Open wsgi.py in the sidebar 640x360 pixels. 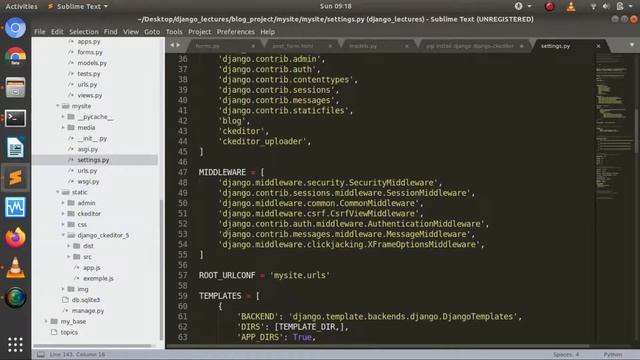[x=88, y=182]
